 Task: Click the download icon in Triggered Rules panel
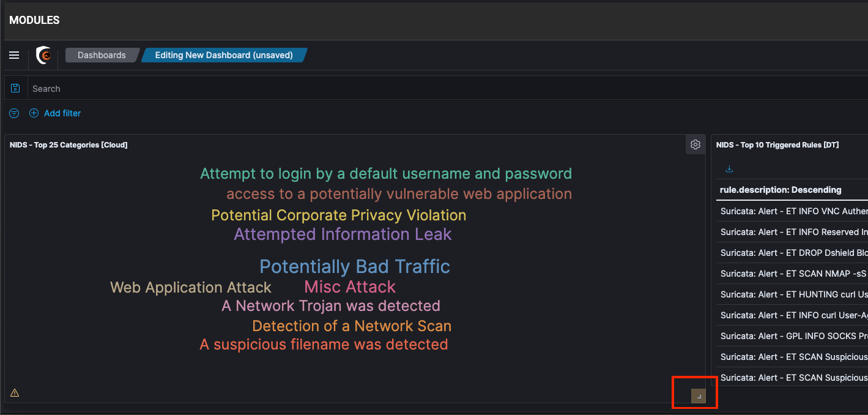729,169
